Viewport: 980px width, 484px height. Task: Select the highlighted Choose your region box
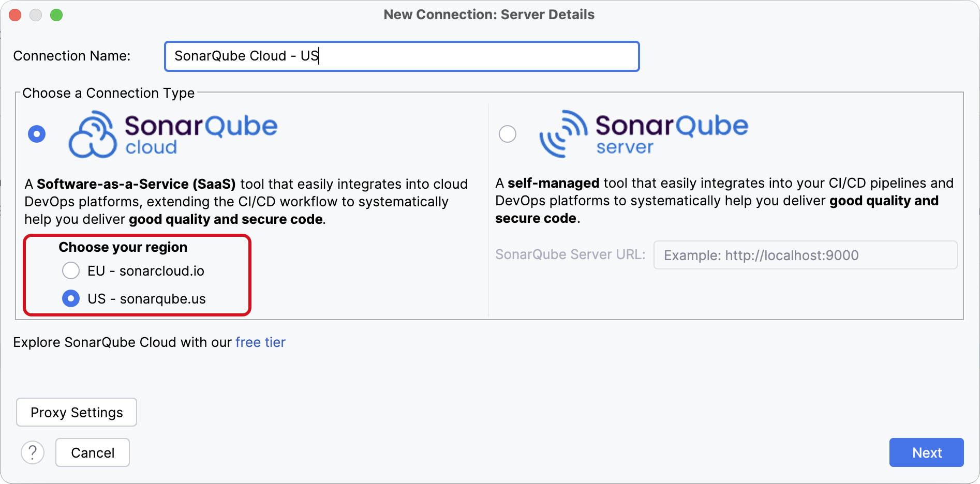tap(137, 275)
